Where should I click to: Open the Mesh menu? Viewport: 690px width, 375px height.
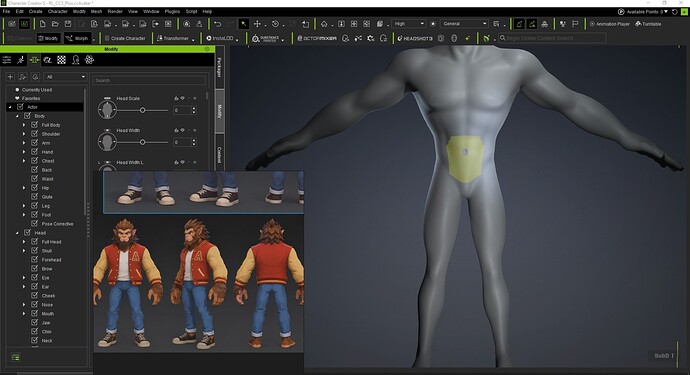[x=96, y=11]
